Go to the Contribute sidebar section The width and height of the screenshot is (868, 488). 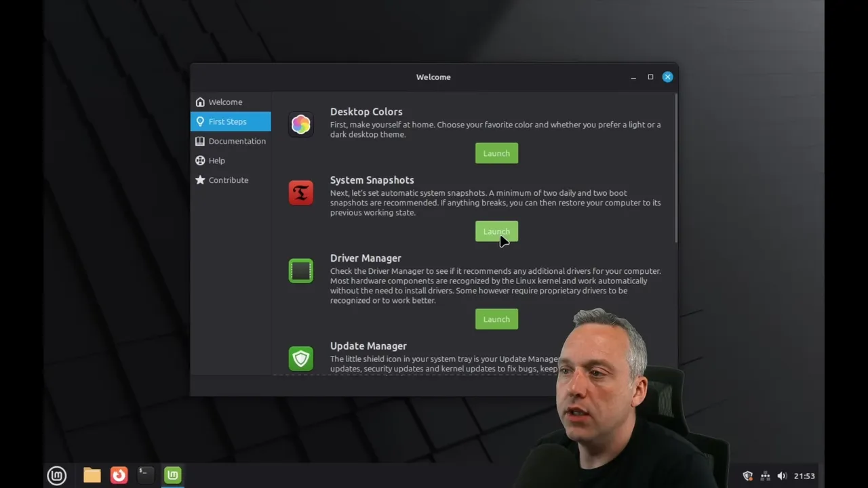228,180
